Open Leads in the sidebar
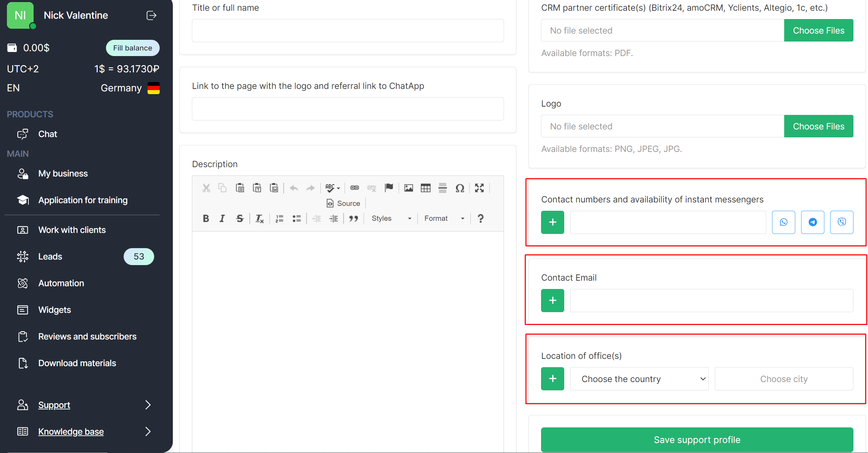The height and width of the screenshot is (453, 868). (50, 256)
